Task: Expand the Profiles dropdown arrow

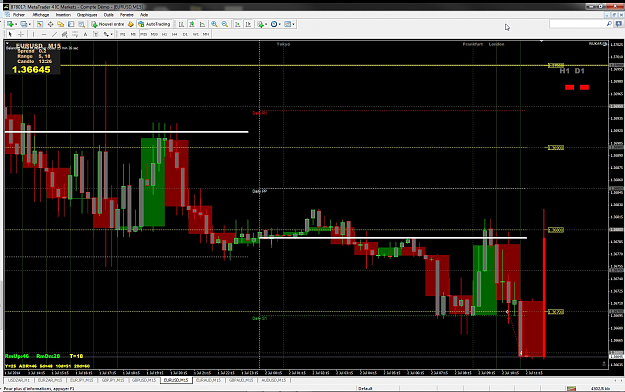Action: (x=30, y=24)
